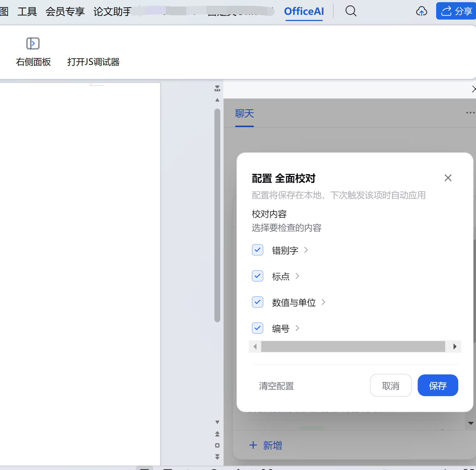Click the browse object square icon
The image size is (476, 470).
click(217, 445)
